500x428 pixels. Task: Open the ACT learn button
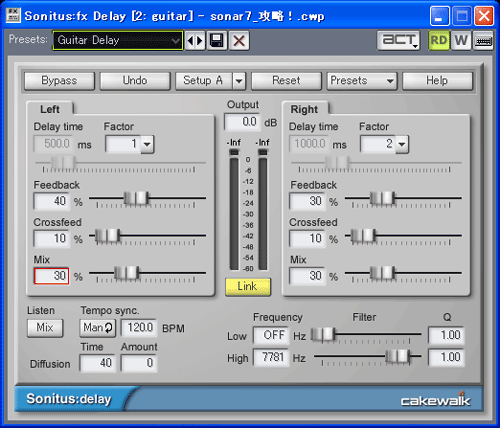[x=399, y=41]
